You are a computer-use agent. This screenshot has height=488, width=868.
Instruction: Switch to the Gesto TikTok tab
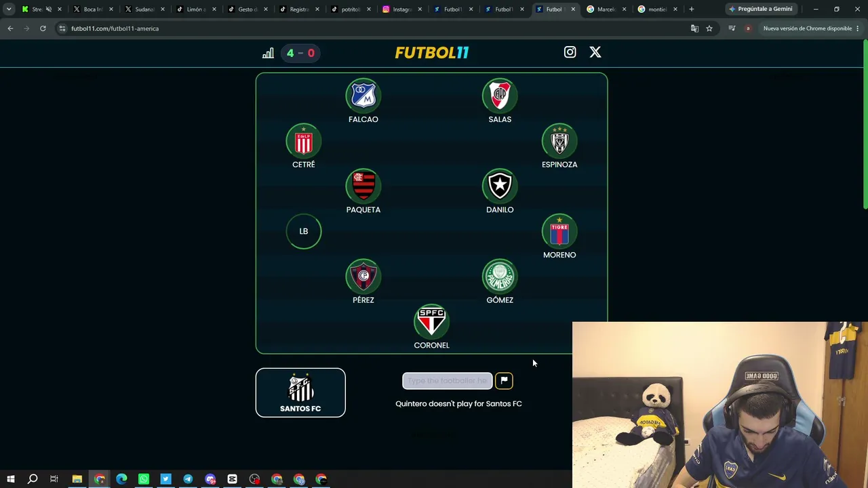[247, 9]
